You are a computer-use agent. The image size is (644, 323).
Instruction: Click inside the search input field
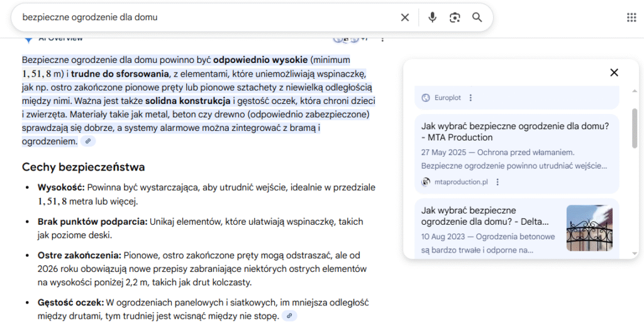point(208,18)
